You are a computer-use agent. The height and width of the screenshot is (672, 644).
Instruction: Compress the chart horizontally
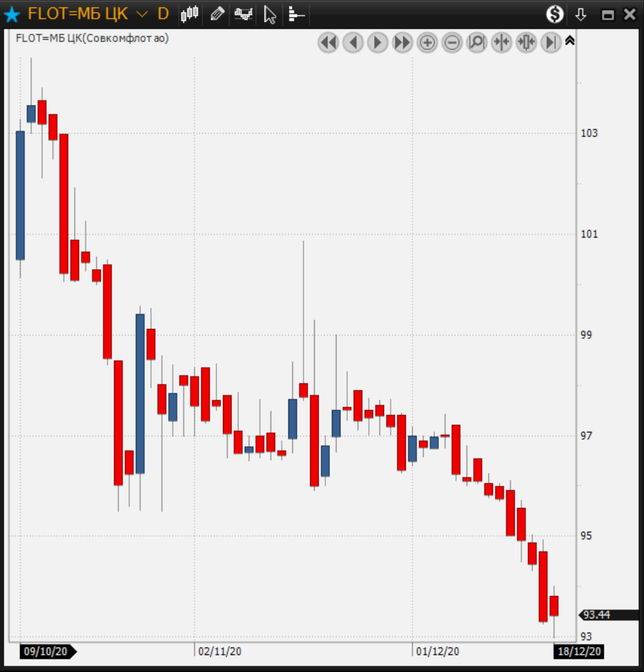(x=501, y=43)
